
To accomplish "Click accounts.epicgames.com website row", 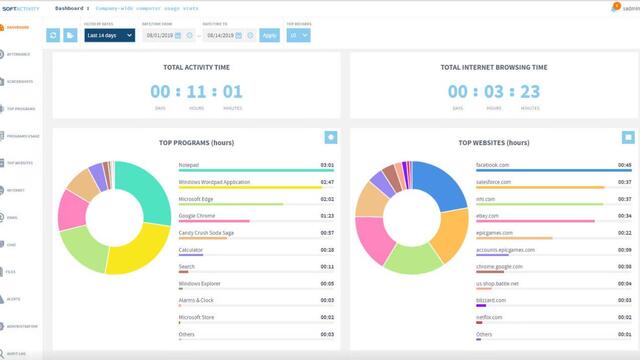I will [x=553, y=251].
